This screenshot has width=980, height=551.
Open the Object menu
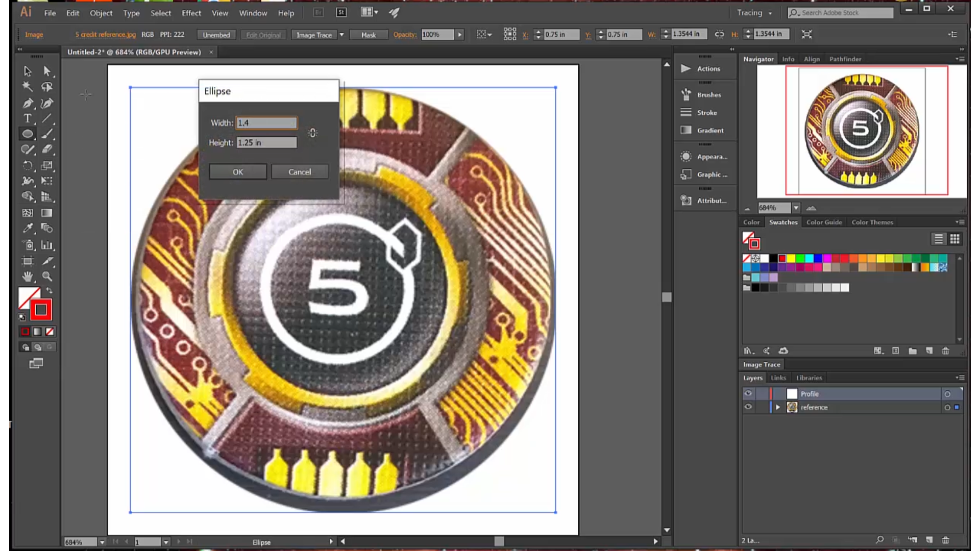coord(101,13)
